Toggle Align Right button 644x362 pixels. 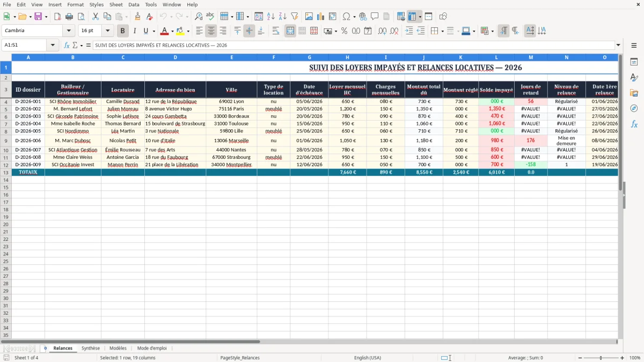coord(223,31)
